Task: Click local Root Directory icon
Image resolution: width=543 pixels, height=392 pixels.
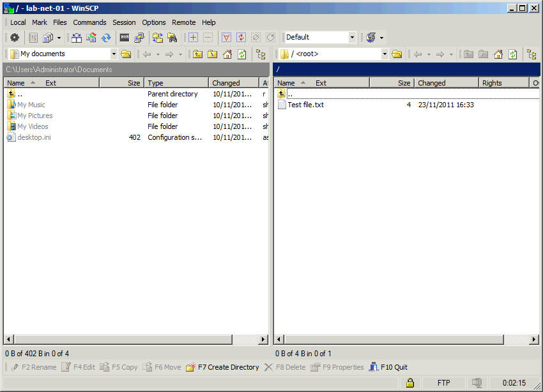Action: coord(212,54)
